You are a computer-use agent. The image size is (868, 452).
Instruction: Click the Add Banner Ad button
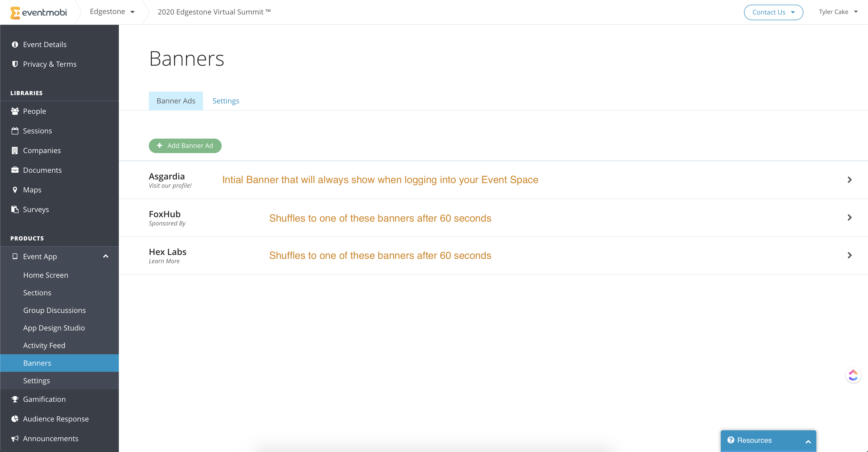point(185,146)
